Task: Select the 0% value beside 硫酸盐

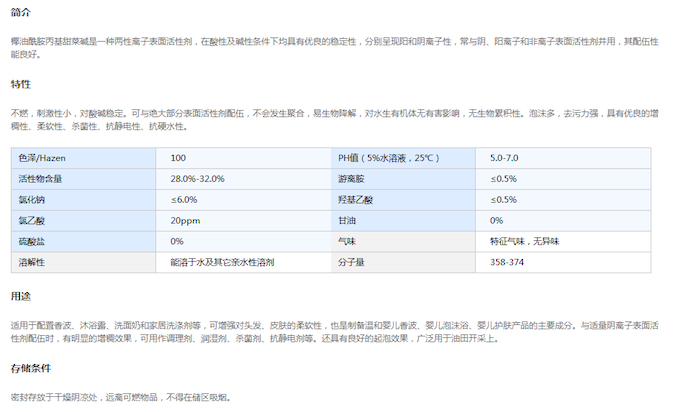Action: (243, 241)
